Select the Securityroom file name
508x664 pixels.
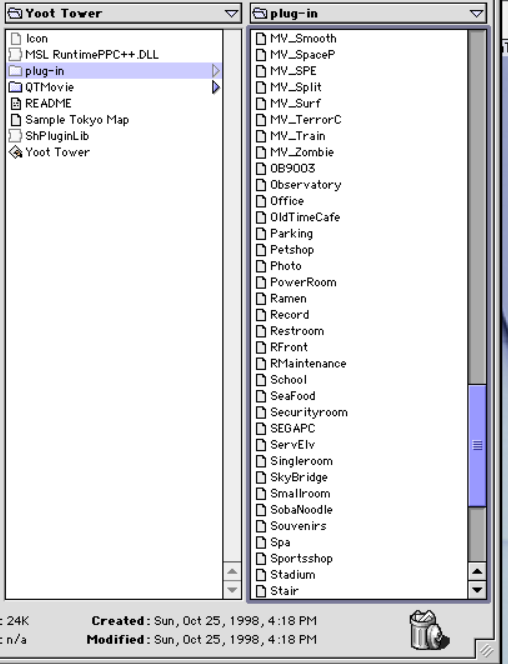(x=309, y=412)
